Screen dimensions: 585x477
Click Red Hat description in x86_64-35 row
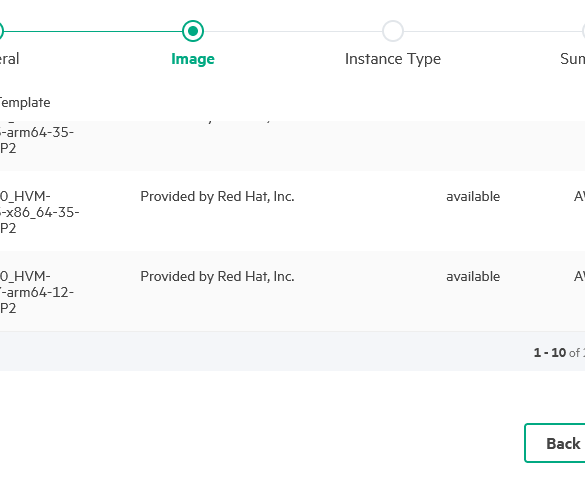pos(217,197)
